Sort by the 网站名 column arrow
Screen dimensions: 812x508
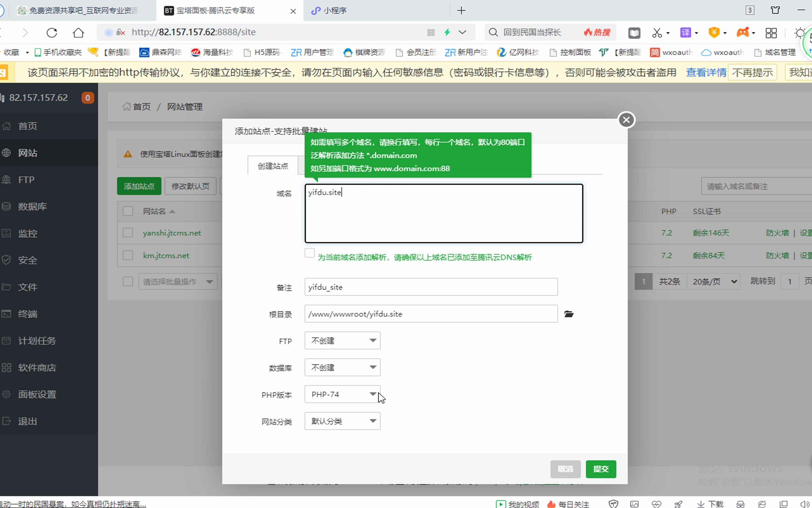[172, 211]
